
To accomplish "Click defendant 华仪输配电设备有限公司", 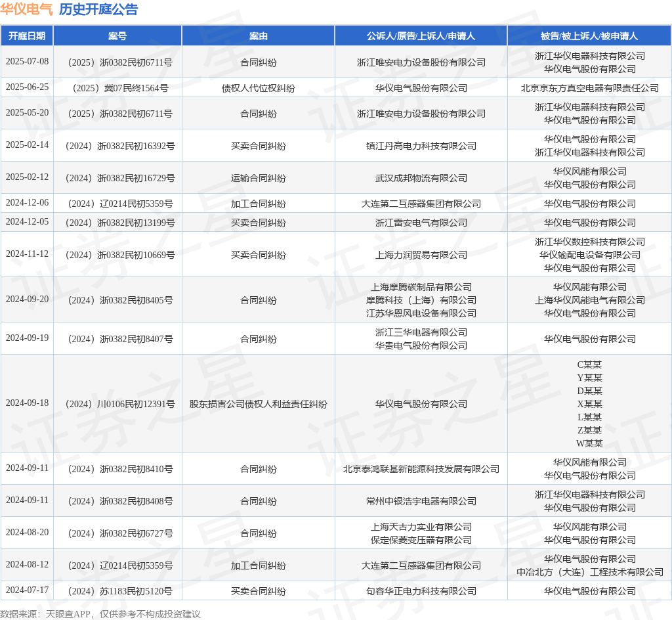I will (590, 255).
